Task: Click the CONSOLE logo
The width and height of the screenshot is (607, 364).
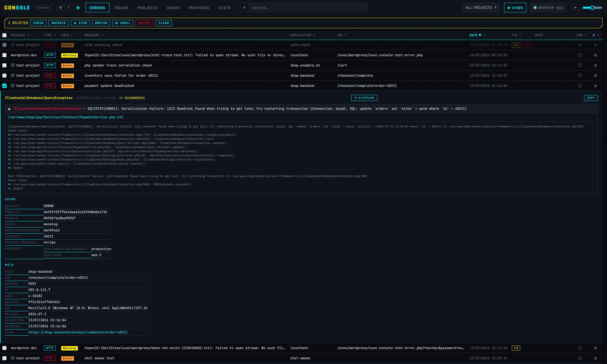Action: [17, 8]
